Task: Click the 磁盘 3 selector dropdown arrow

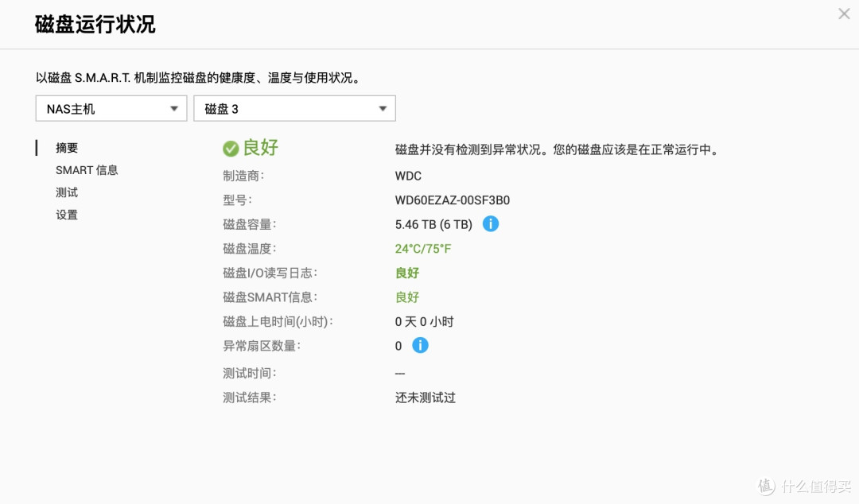Action: [383, 108]
